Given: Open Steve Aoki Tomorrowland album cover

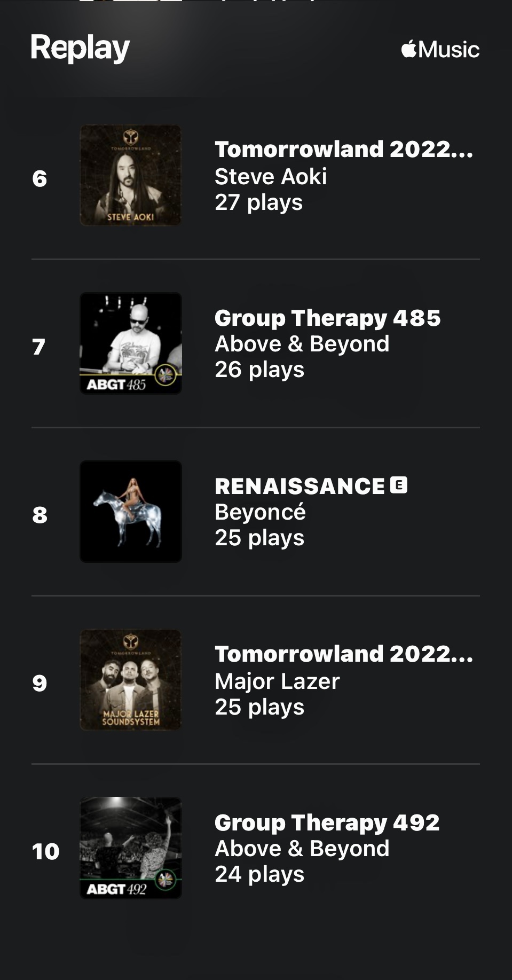Looking at the screenshot, I should pos(131,175).
